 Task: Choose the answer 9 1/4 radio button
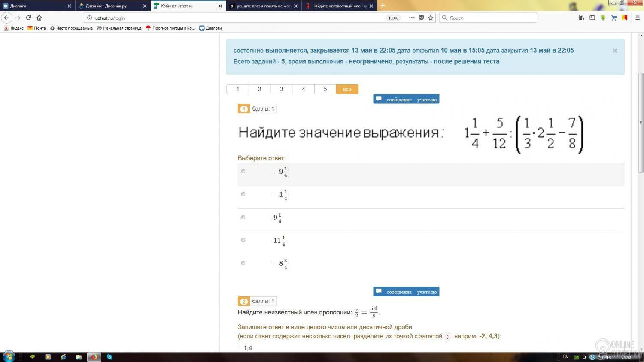click(x=243, y=217)
